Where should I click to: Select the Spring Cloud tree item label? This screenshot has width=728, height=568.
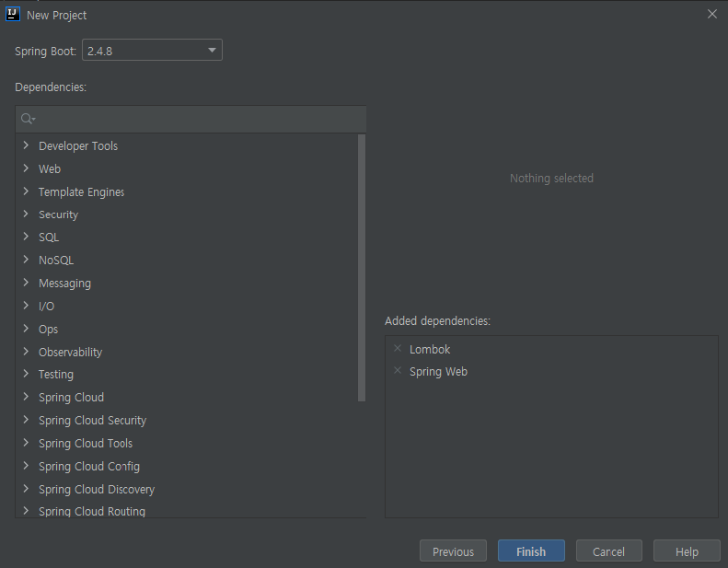pos(71,398)
